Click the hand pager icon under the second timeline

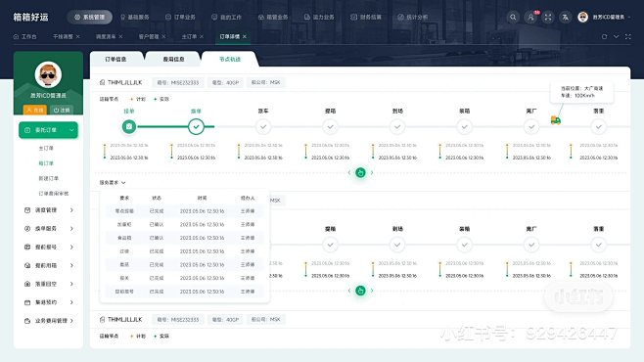tap(360, 291)
